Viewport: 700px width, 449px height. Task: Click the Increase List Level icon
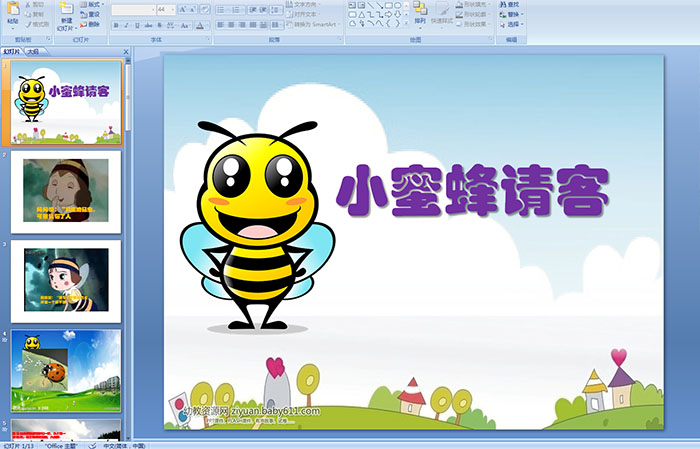(263, 9)
